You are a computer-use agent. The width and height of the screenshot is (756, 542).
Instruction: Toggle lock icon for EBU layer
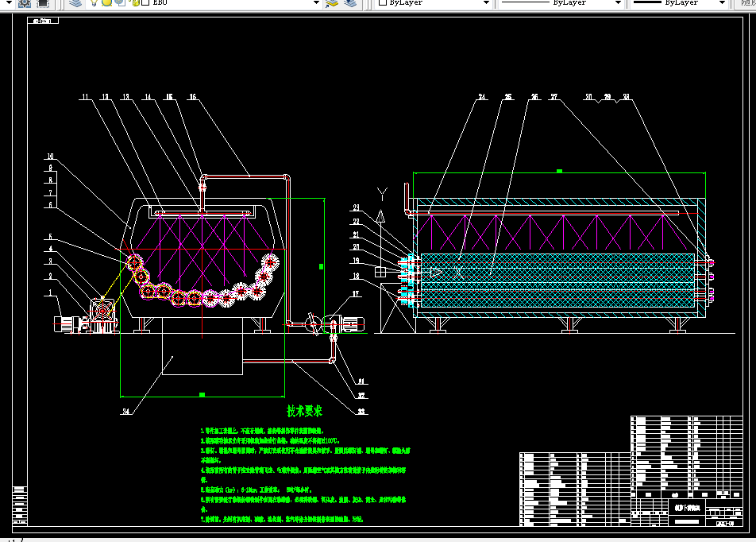coord(135,3)
